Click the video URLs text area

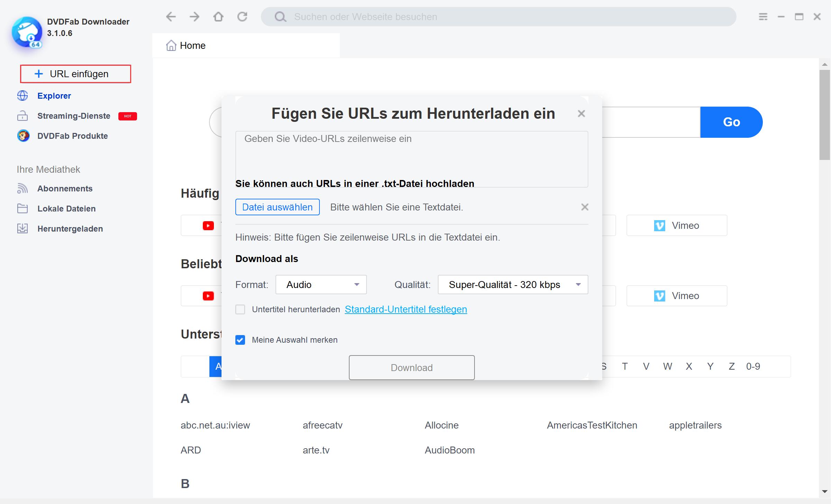412,159
